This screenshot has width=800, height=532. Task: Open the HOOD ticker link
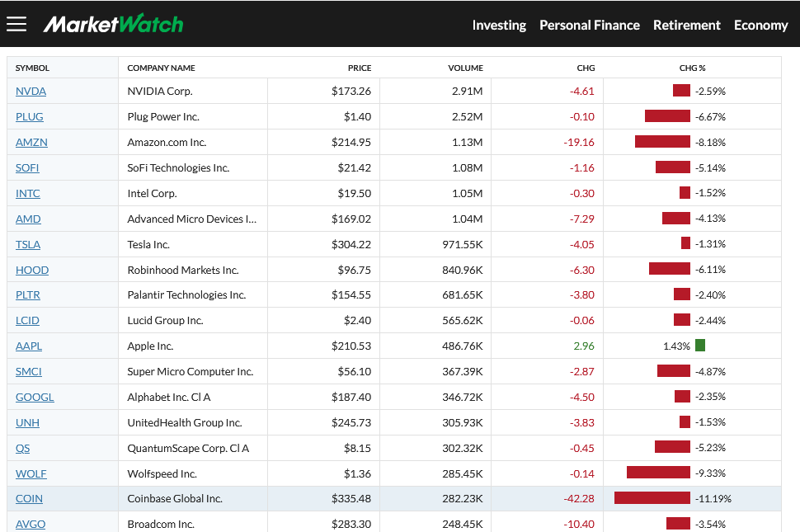(32, 270)
